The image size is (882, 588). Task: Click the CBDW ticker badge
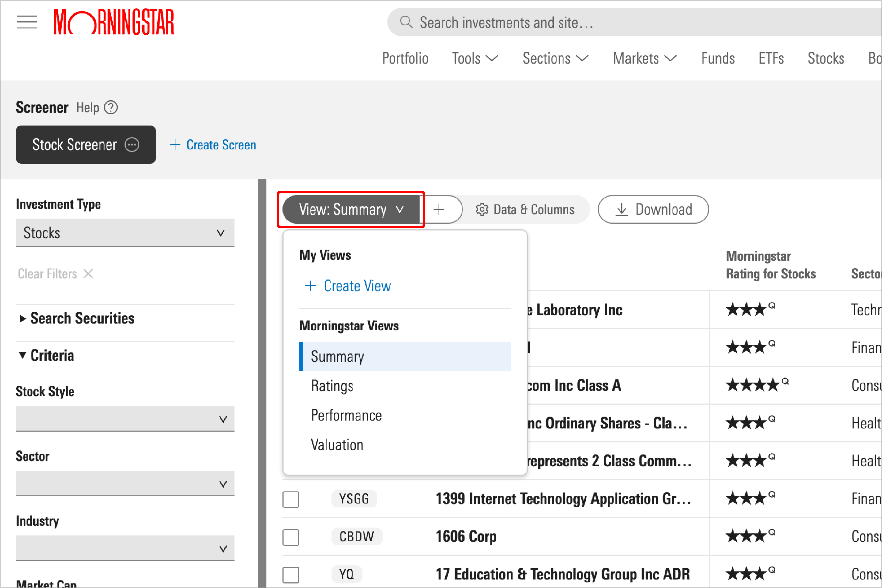pyautogui.click(x=356, y=537)
